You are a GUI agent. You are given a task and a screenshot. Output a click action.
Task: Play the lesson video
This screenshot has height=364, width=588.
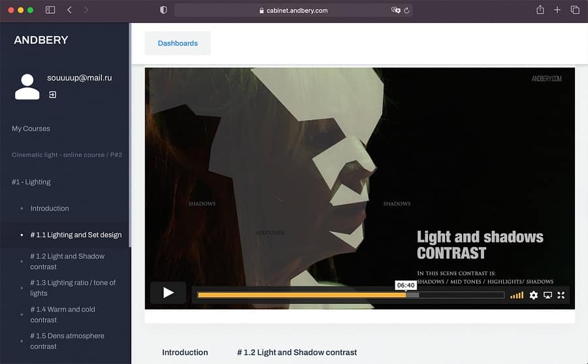pyautogui.click(x=169, y=293)
